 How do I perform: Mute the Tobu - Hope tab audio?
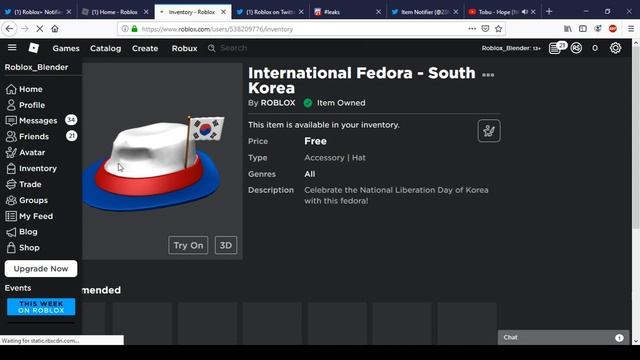pyautogui.click(x=524, y=12)
